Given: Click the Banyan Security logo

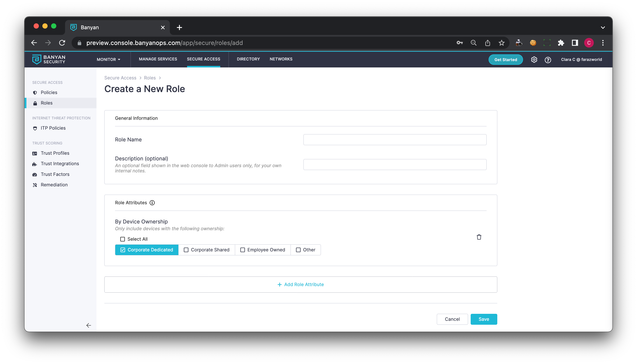Looking at the screenshot, I should pos(49,60).
